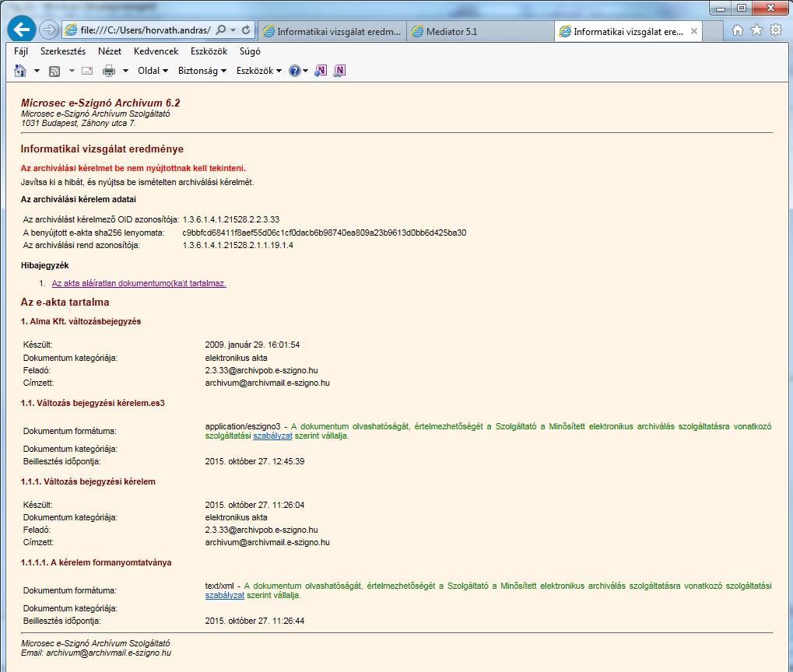Click the browser Forward arrow button
This screenshot has height=672, width=793.
[x=49, y=30]
